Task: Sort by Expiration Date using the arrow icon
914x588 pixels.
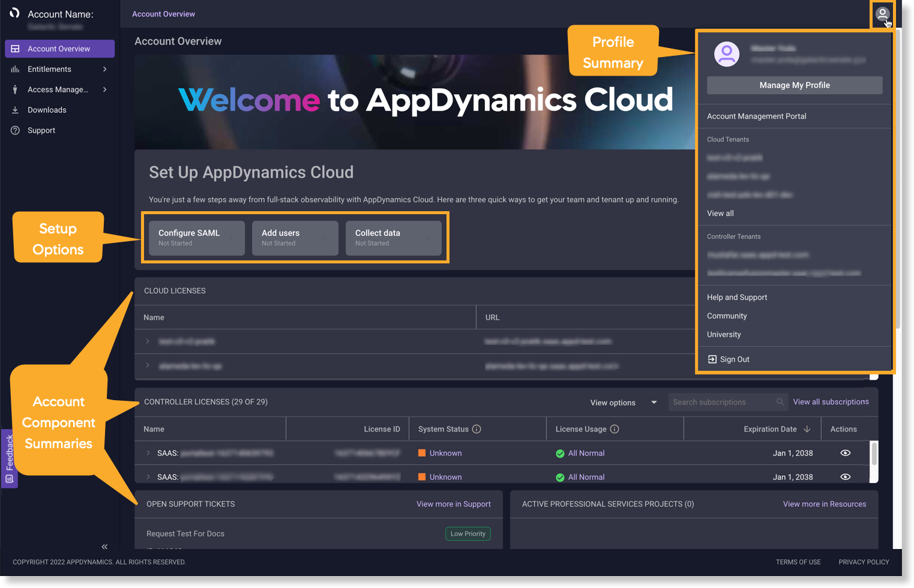Action: pyautogui.click(x=807, y=429)
